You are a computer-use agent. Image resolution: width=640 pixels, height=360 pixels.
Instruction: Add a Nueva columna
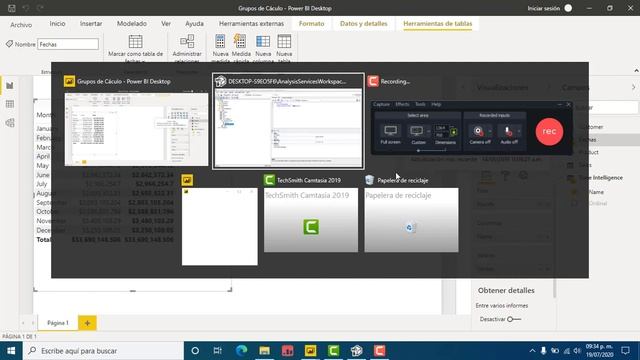pos(263,49)
